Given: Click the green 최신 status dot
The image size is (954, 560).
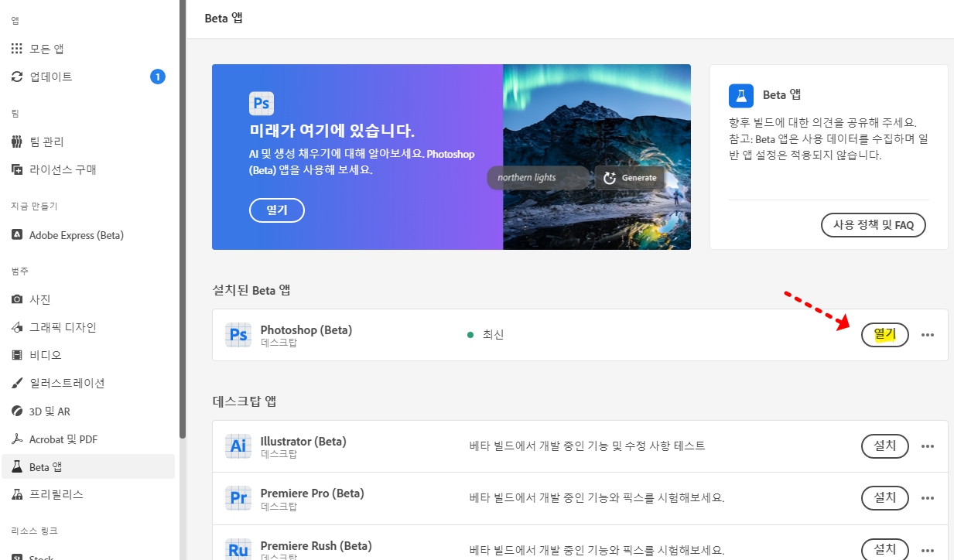Looking at the screenshot, I should coord(470,335).
